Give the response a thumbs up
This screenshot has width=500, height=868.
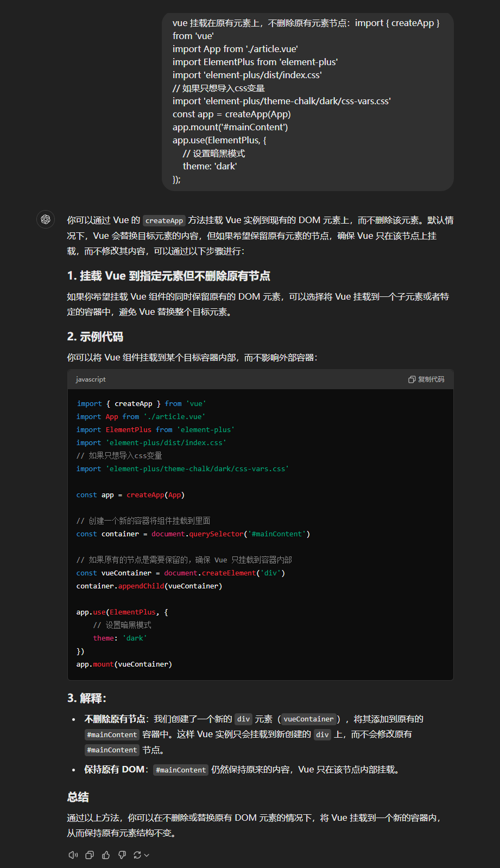106,855
